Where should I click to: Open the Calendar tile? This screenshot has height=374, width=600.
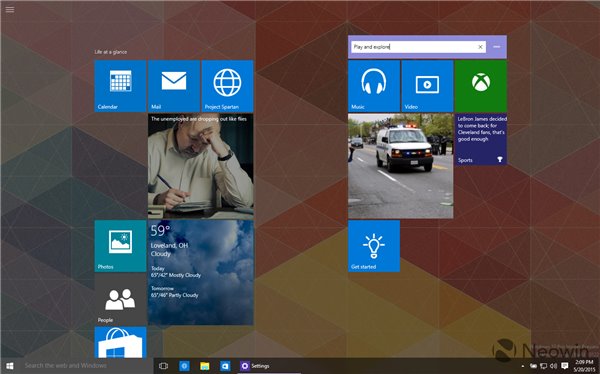click(x=120, y=86)
